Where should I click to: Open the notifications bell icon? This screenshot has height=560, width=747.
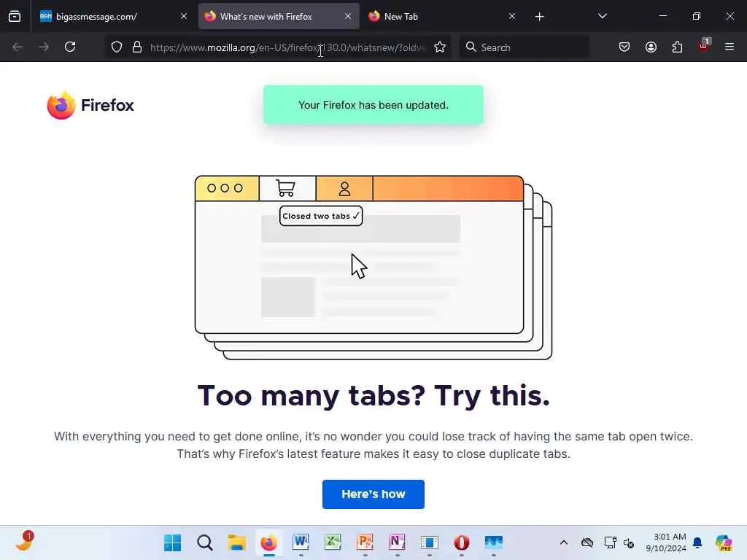click(x=697, y=542)
